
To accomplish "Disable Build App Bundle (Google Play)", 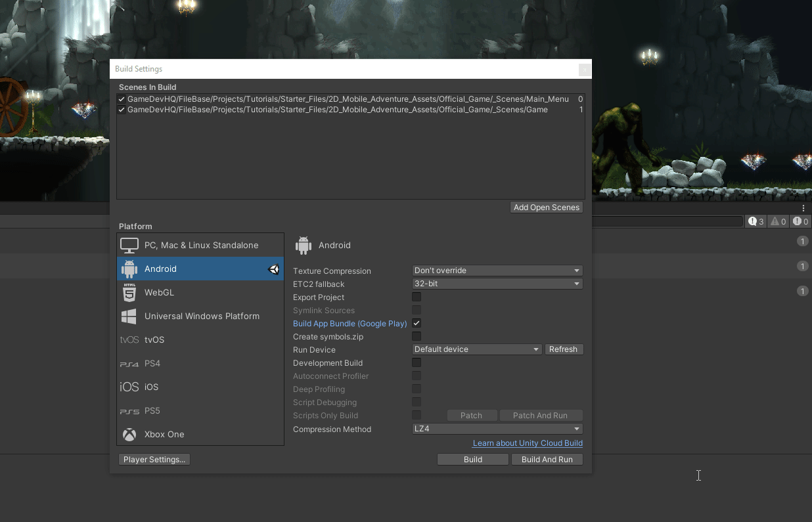I will [x=417, y=323].
